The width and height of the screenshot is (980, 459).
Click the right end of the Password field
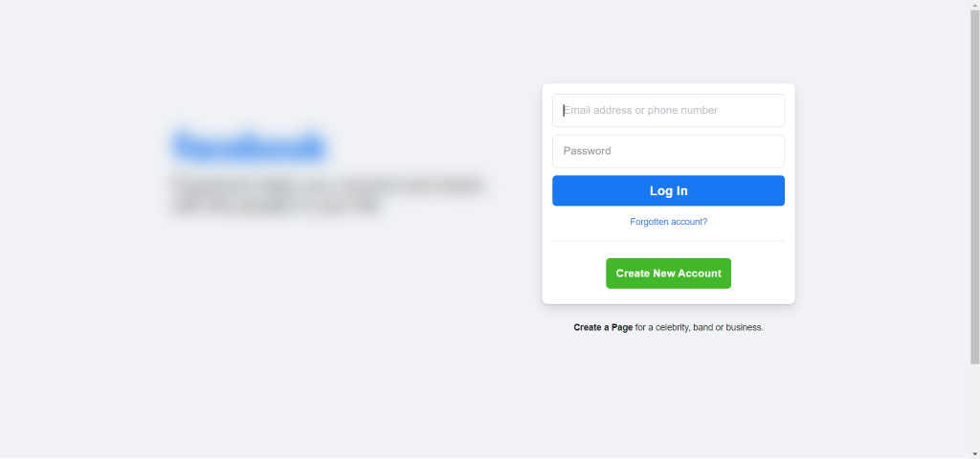(x=770, y=151)
